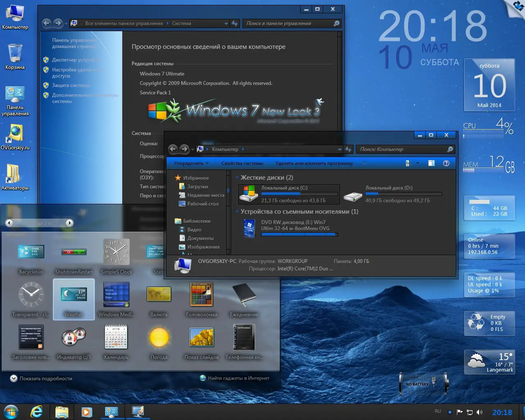Collapse the Жесткие диски group
The width and height of the screenshot is (525, 420).
[x=237, y=178]
